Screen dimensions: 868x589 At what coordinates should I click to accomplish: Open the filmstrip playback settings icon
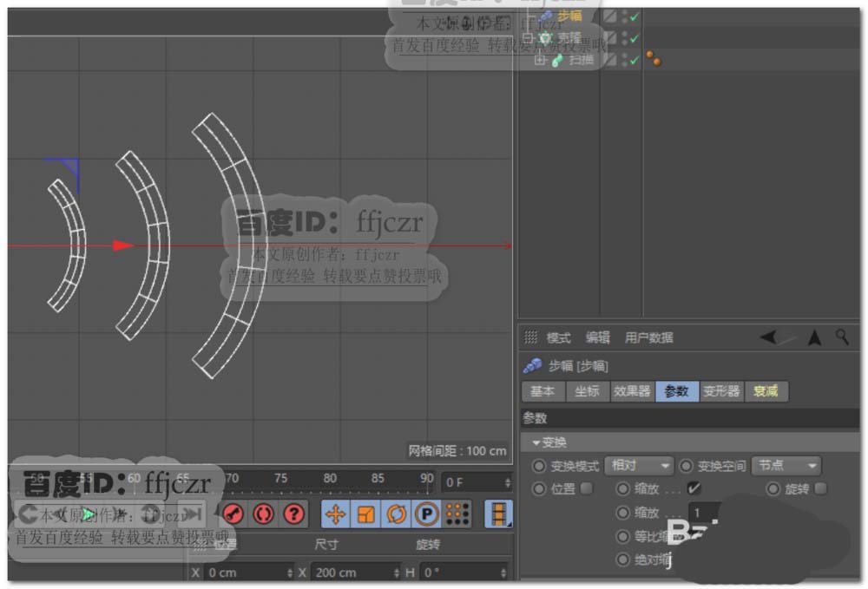(x=498, y=514)
